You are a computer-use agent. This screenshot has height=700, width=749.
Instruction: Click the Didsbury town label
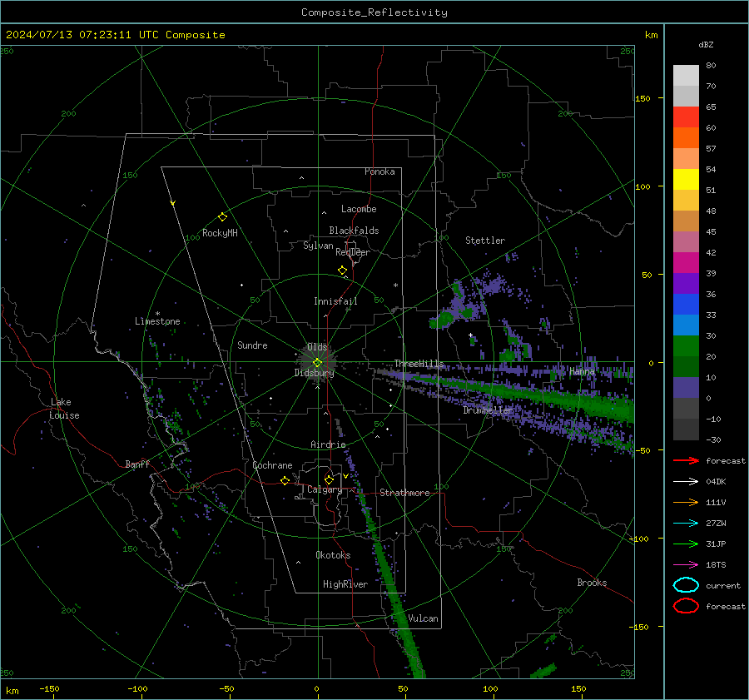pyautogui.click(x=314, y=373)
